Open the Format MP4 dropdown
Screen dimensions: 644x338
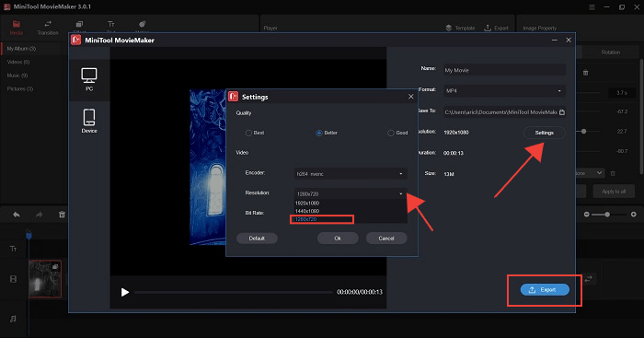pyautogui.click(x=504, y=91)
